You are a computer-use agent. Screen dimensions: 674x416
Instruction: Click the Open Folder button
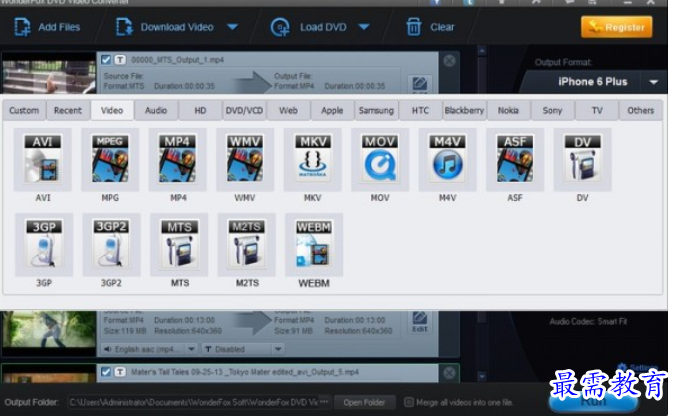364,403
